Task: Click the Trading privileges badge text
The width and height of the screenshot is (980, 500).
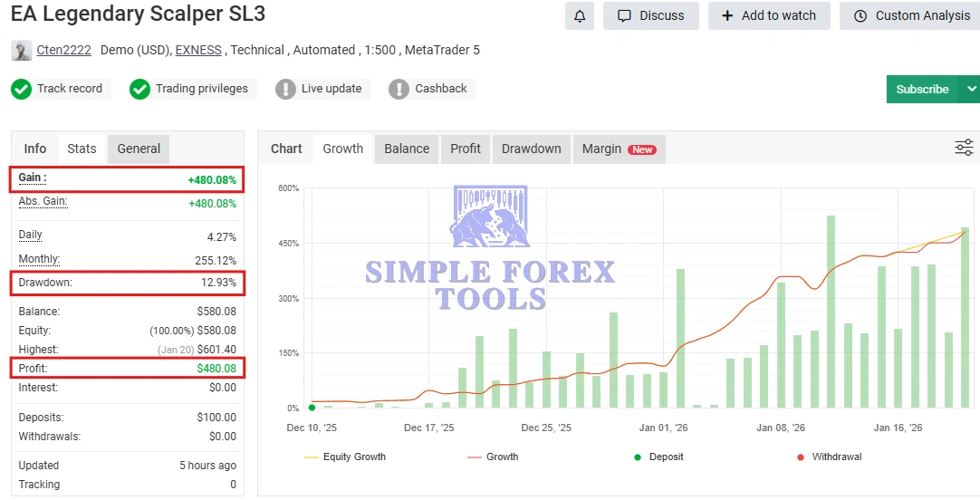Action: point(202,89)
